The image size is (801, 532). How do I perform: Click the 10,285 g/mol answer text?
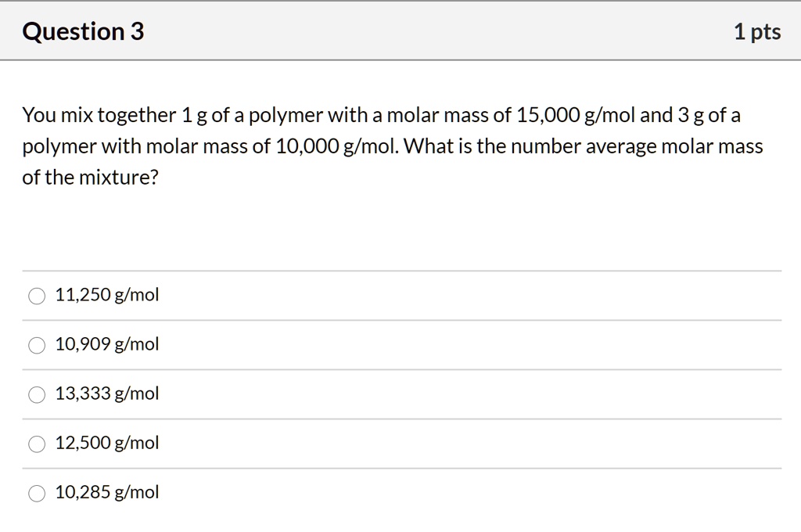[x=106, y=492]
